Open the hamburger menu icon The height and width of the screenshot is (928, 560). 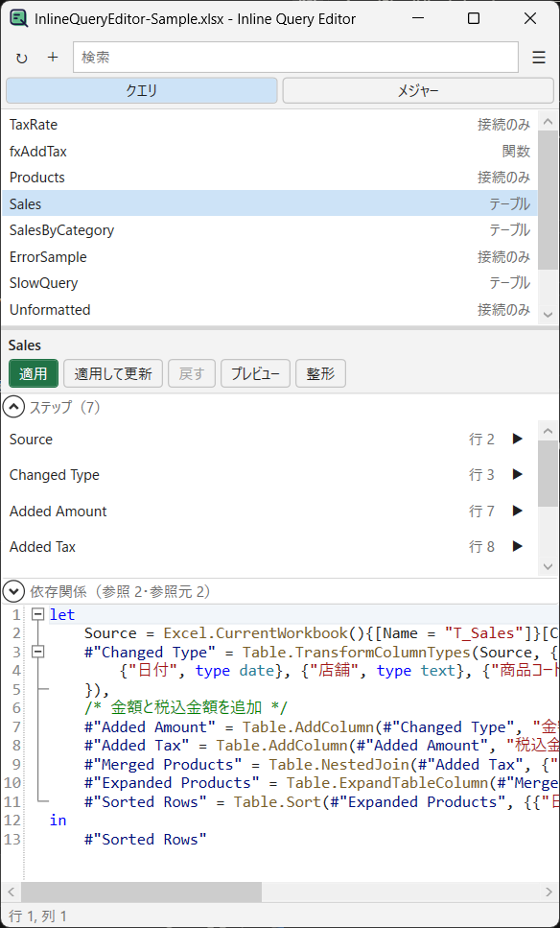539,58
